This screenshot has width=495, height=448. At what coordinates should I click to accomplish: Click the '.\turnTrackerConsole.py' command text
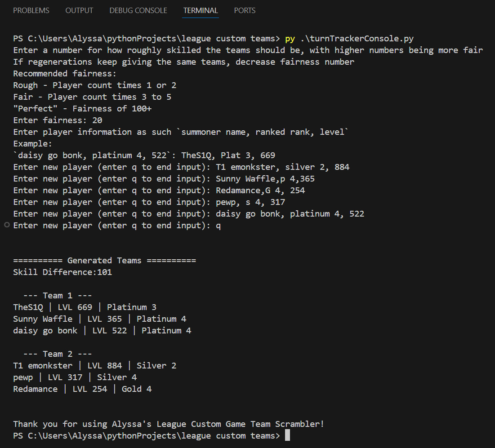[x=357, y=39]
